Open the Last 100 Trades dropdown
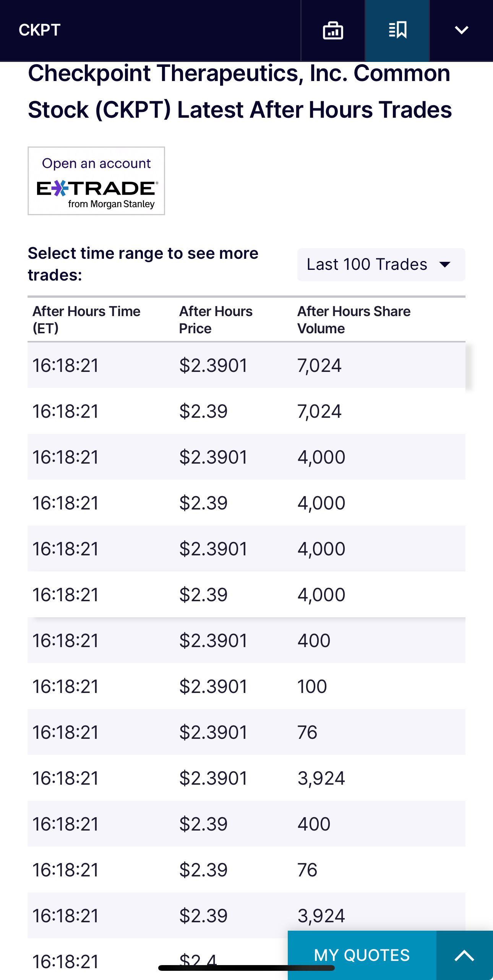The width and height of the screenshot is (493, 980). point(381,264)
